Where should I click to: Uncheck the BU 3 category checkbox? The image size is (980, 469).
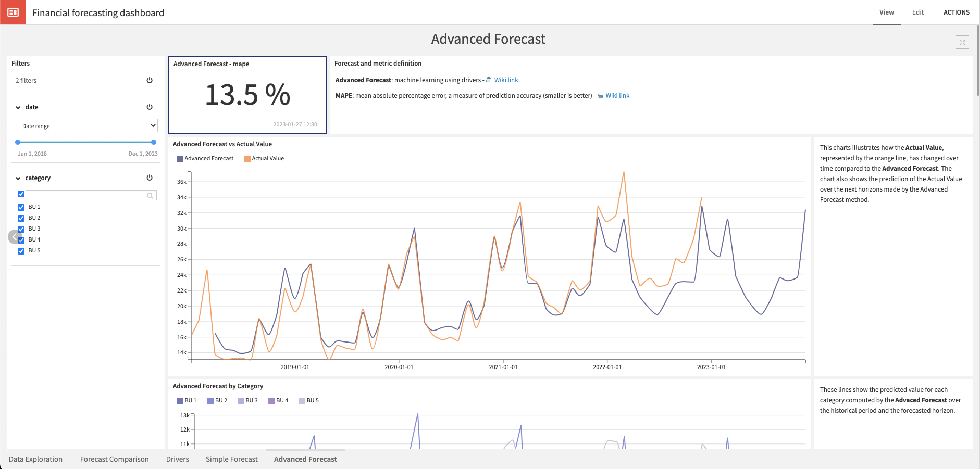pyautogui.click(x=21, y=229)
